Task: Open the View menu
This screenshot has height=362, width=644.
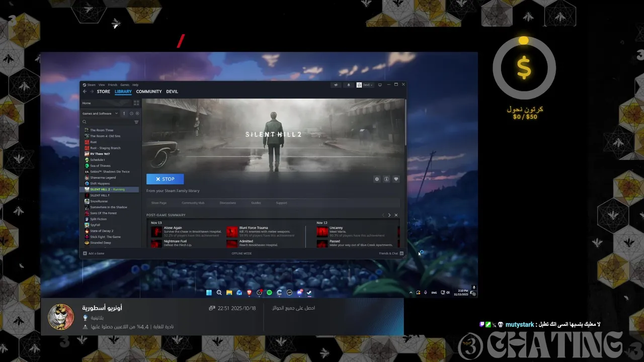Action: (102, 85)
